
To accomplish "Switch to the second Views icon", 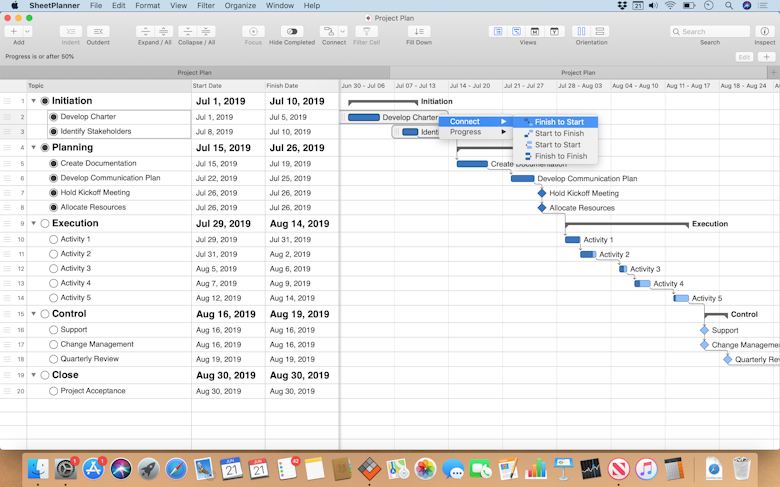I will (516, 31).
